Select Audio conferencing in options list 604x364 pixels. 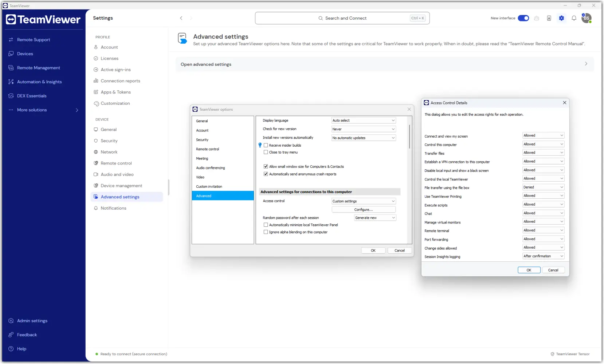click(223, 168)
